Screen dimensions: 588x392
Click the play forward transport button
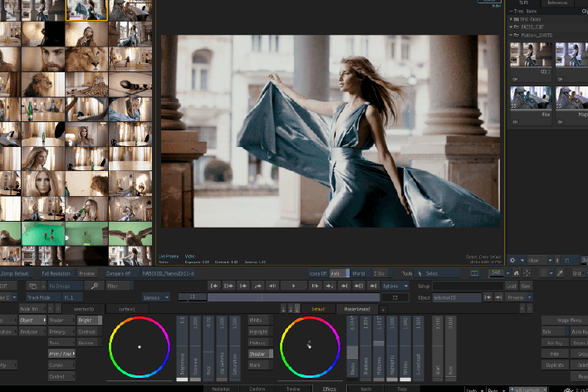click(293, 286)
